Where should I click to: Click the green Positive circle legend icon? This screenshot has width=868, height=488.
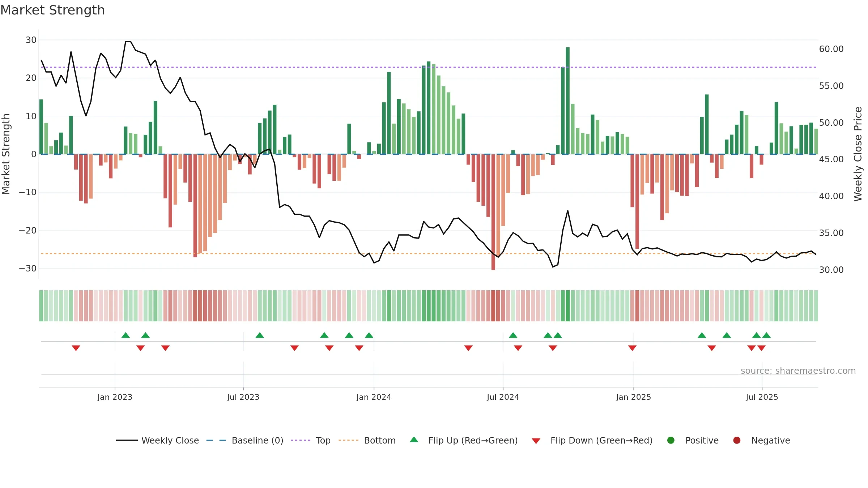(671, 440)
